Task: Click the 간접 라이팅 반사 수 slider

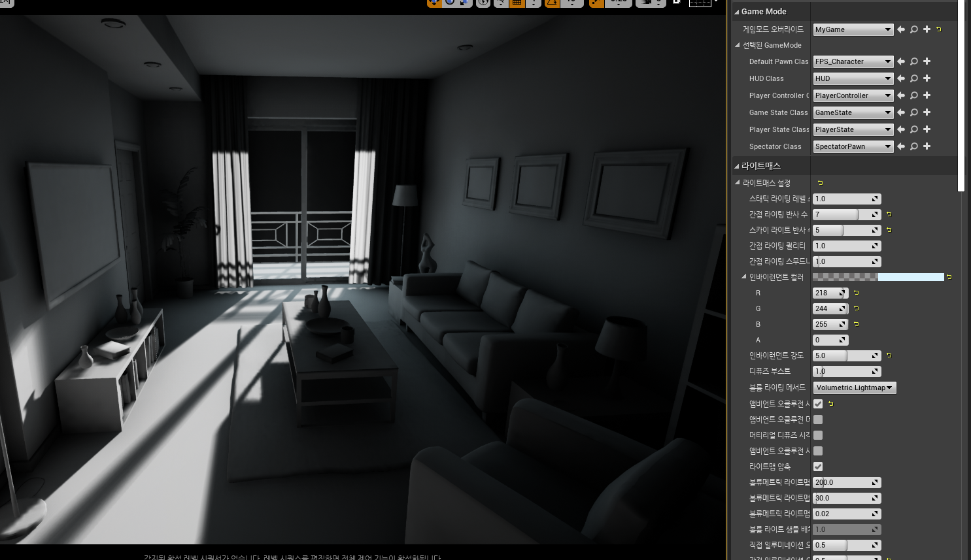Action: coord(847,214)
